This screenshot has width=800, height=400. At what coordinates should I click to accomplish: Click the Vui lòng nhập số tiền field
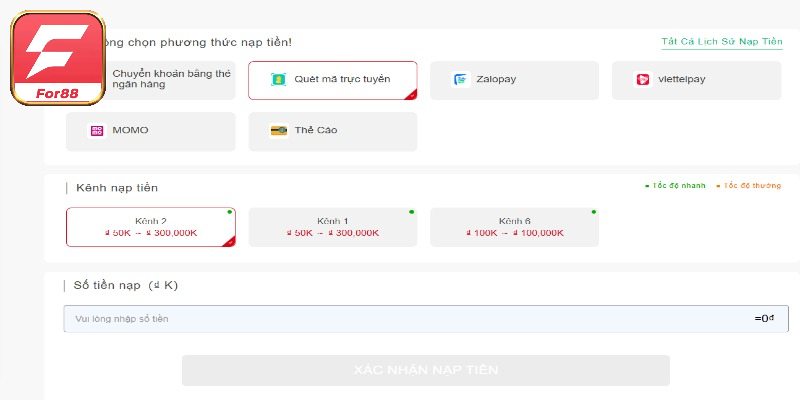pyautogui.click(x=426, y=319)
